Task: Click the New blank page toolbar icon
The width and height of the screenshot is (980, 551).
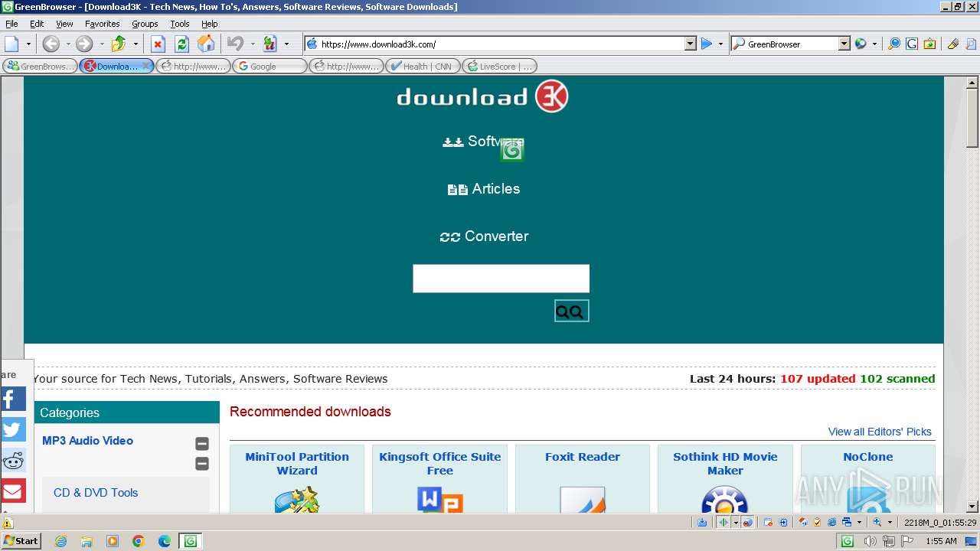Action: [x=12, y=44]
